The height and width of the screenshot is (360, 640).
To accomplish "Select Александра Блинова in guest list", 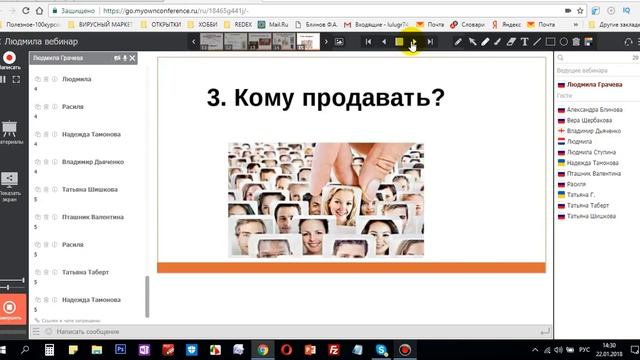I will 594,110.
